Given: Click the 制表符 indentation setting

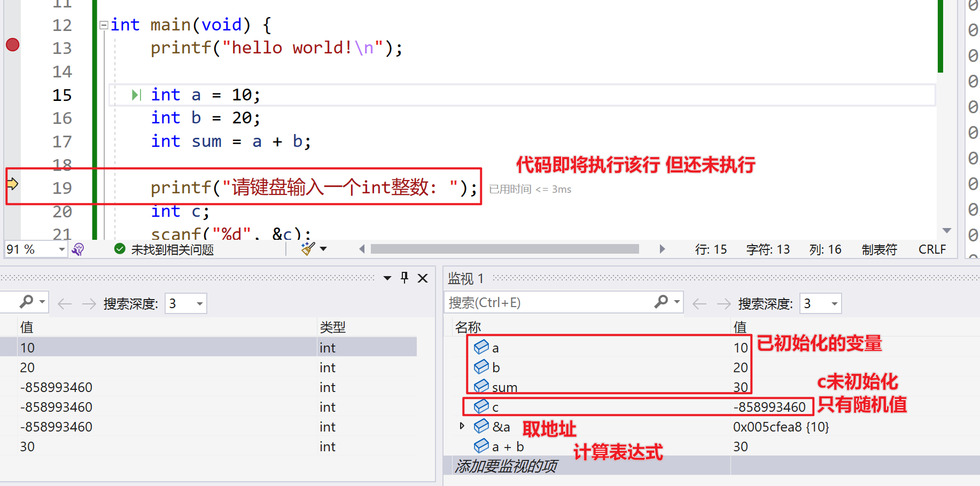Looking at the screenshot, I should [879, 249].
